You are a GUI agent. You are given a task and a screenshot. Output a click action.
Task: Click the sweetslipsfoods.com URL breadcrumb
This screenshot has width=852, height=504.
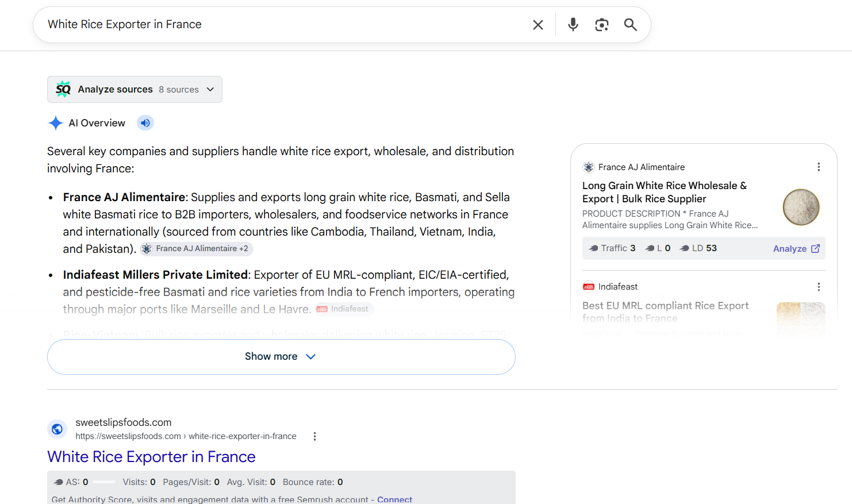[186, 436]
